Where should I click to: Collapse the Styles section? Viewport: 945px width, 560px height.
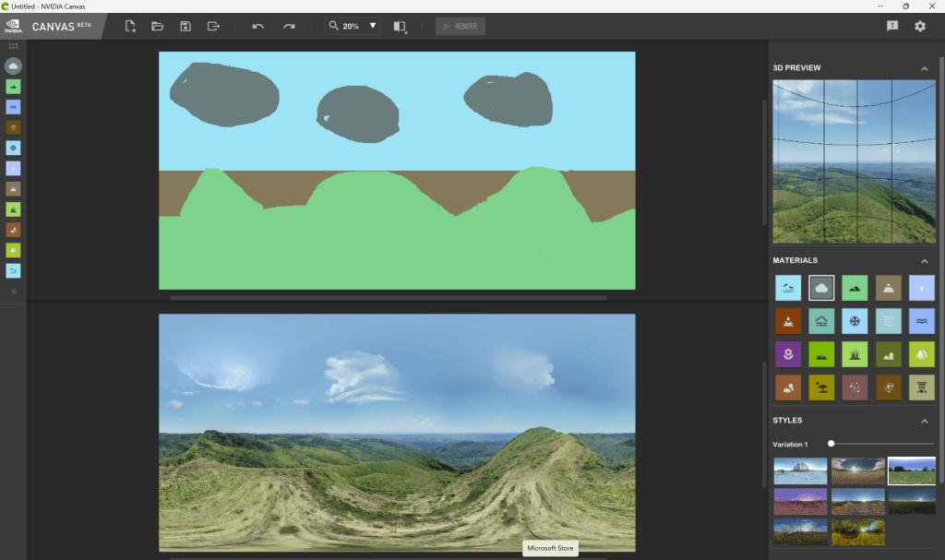point(924,421)
